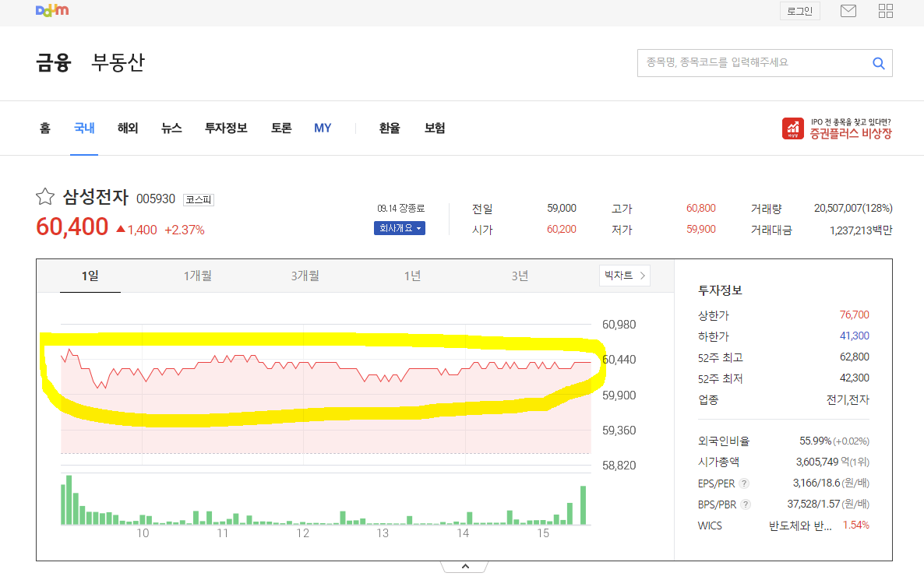
Task: Click the 시가총액 3,605,749 value
Action: click(817, 462)
